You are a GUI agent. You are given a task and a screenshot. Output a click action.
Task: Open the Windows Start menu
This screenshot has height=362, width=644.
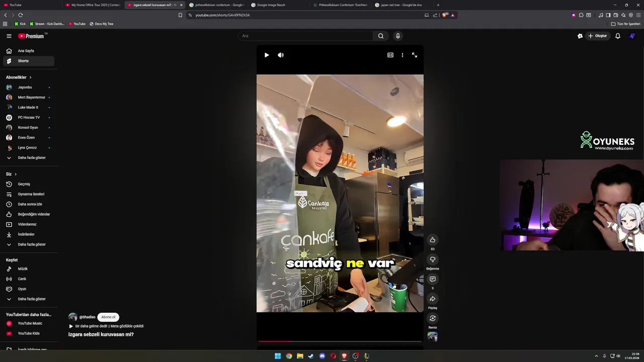[x=278, y=356]
